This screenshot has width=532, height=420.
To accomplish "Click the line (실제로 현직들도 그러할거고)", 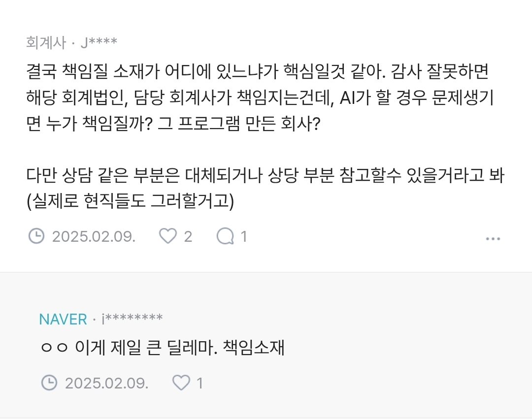I will (x=130, y=200).
